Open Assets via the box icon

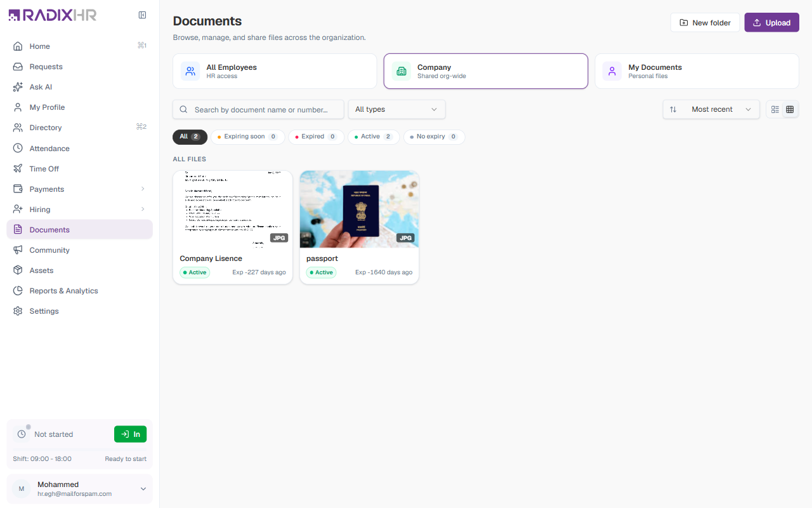(x=18, y=271)
